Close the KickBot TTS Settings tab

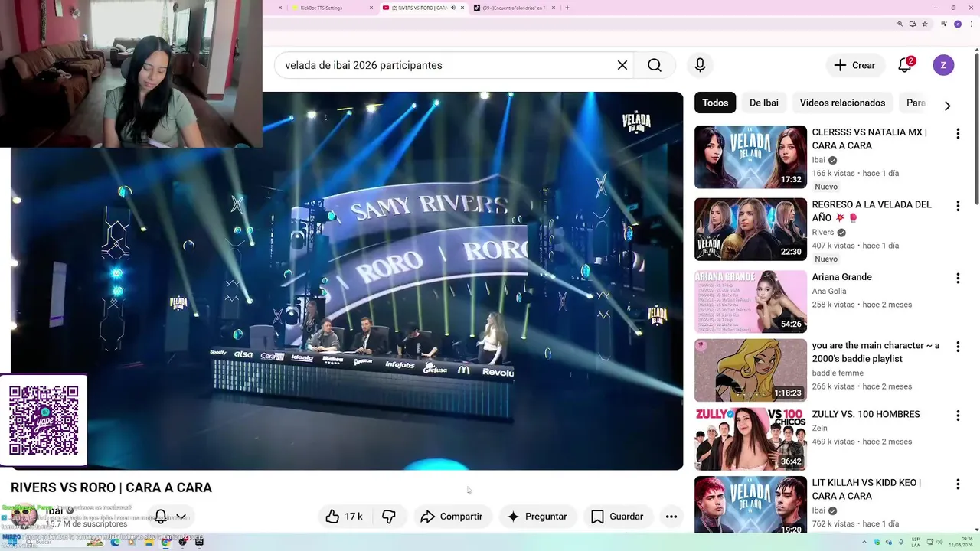pyautogui.click(x=371, y=8)
